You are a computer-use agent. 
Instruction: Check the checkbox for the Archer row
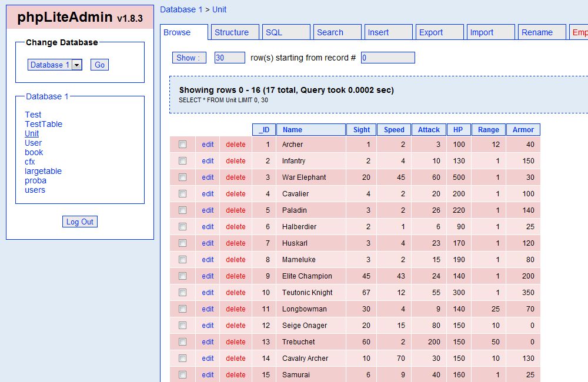pos(182,144)
